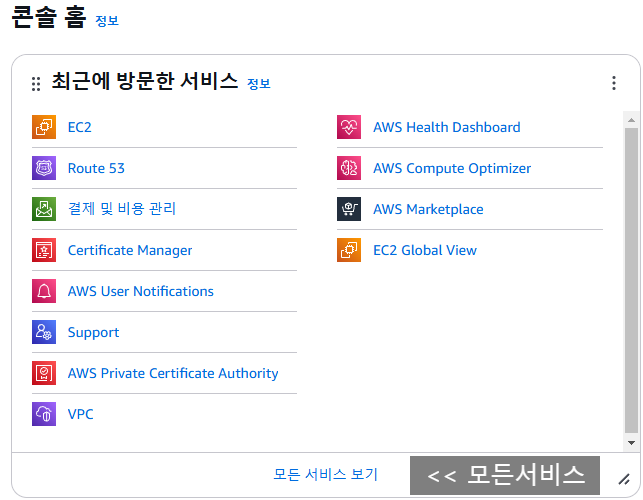
Task: Open 결제 및 비용 관리 link
Action: [122, 209]
